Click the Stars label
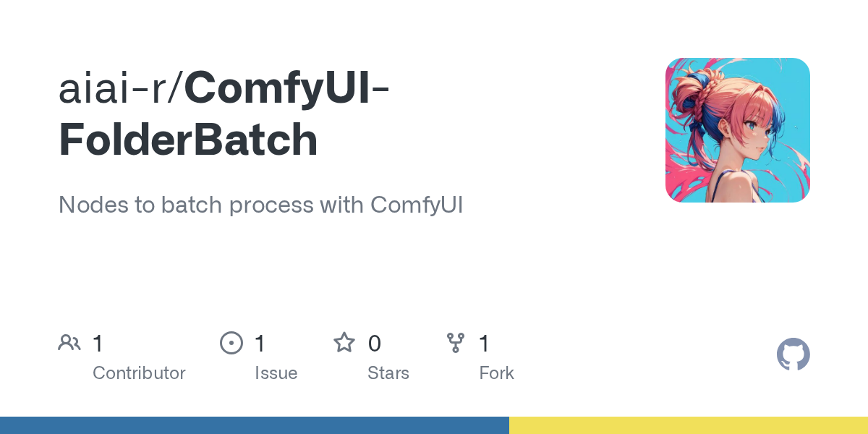 pyautogui.click(x=388, y=373)
